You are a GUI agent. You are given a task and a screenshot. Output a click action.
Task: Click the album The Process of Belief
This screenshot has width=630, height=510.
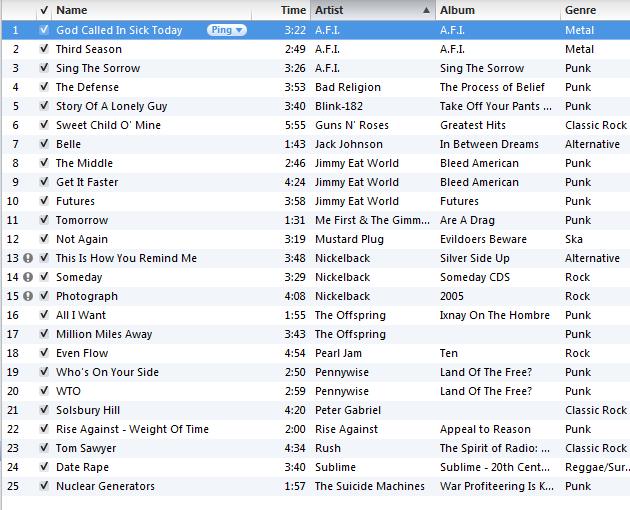[492, 87]
